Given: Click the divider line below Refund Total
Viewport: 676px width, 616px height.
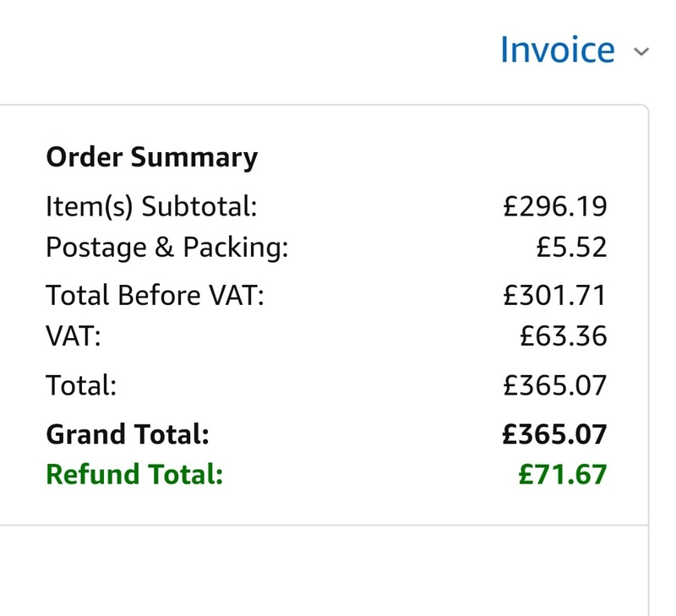Looking at the screenshot, I should tap(321, 526).
